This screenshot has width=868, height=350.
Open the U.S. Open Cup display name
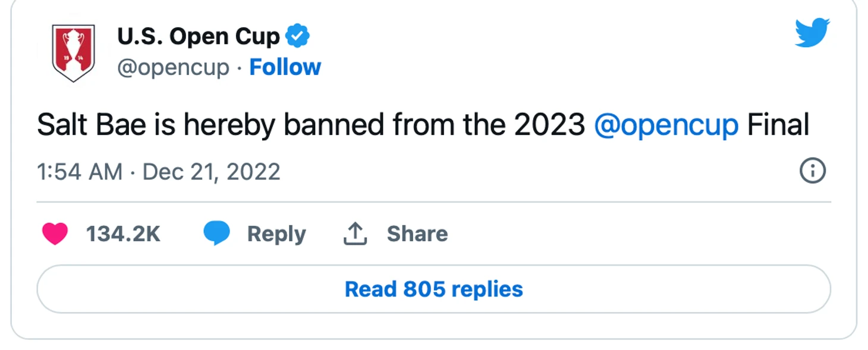(199, 37)
